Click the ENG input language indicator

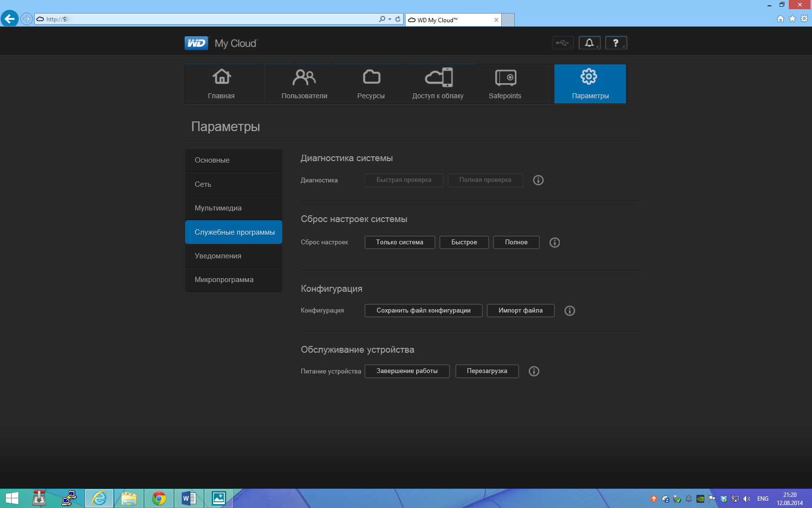click(763, 499)
